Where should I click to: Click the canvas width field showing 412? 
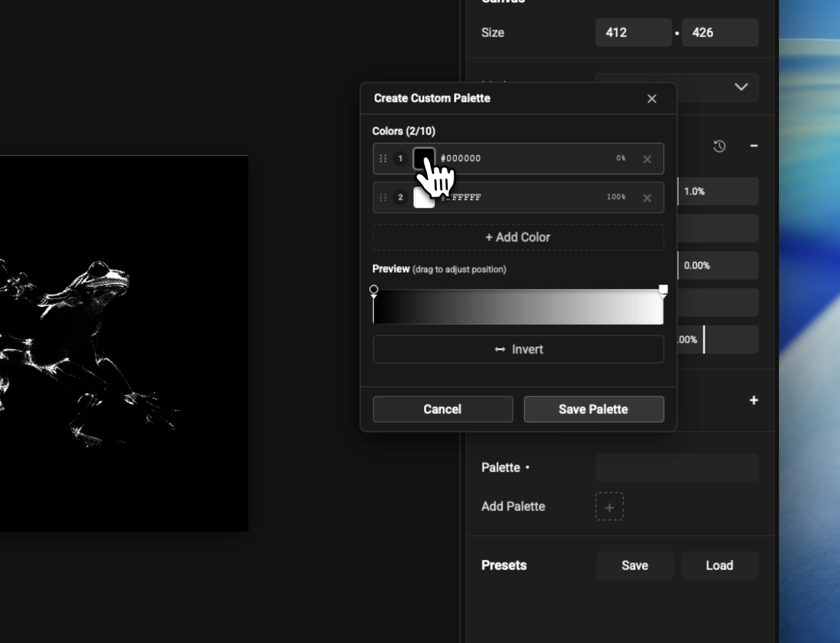[x=633, y=33]
